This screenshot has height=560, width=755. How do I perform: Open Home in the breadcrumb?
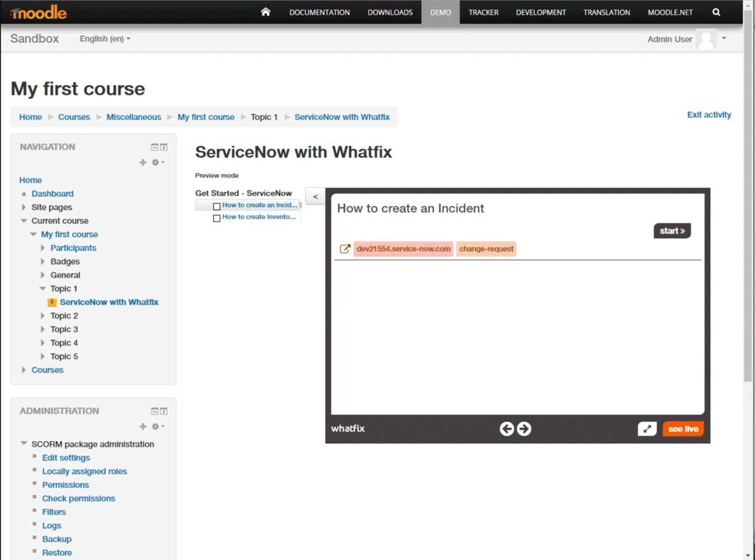pos(31,117)
